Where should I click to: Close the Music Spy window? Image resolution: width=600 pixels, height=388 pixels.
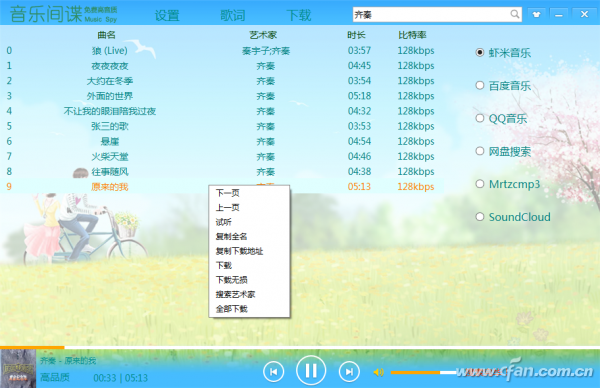tap(584, 15)
